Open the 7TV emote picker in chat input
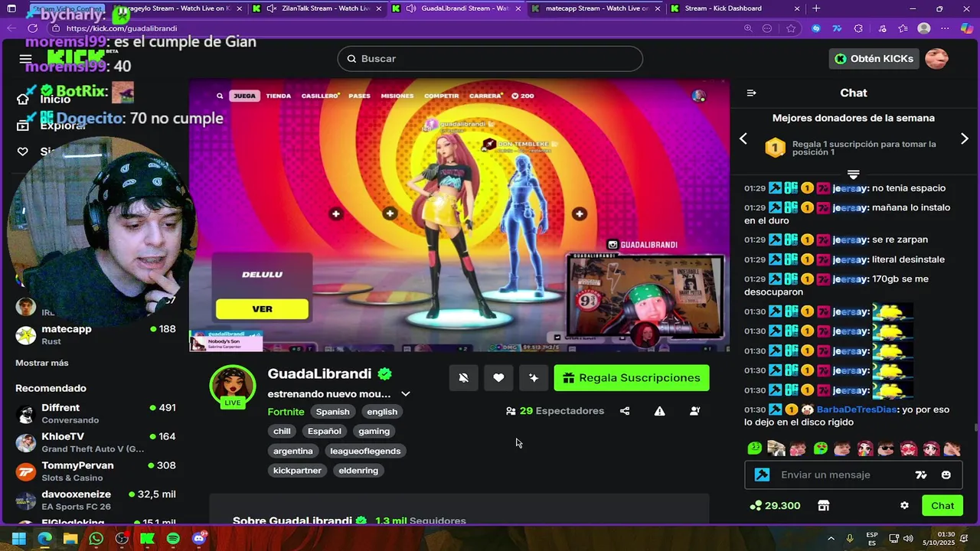980x551 pixels. click(921, 475)
